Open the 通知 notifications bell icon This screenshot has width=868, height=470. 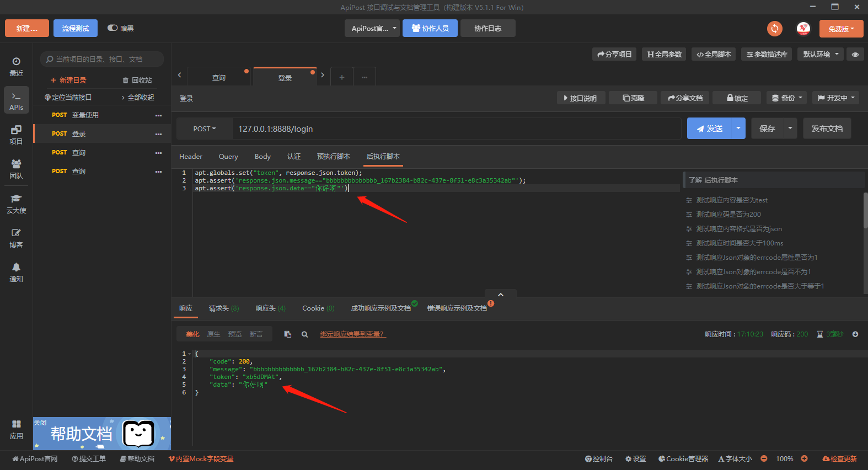(17, 272)
